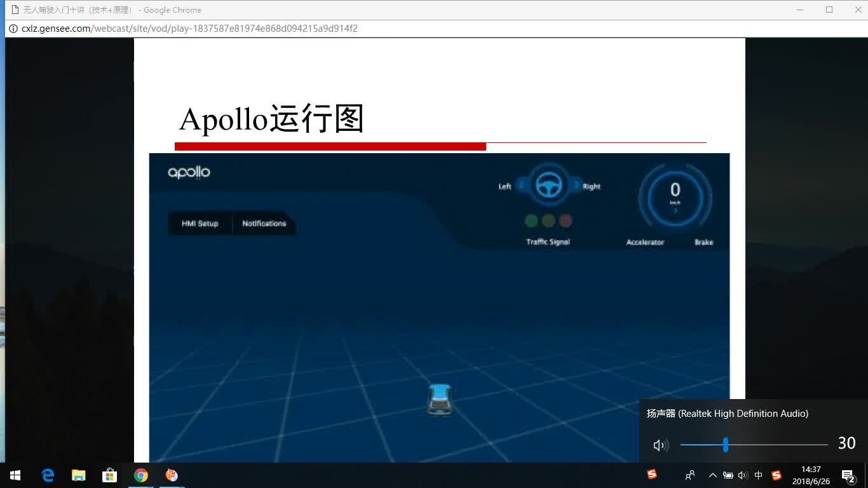The width and height of the screenshot is (868, 488).
Task: Mute speaker in the volume flyout
Action: click(x=661, y=445)
